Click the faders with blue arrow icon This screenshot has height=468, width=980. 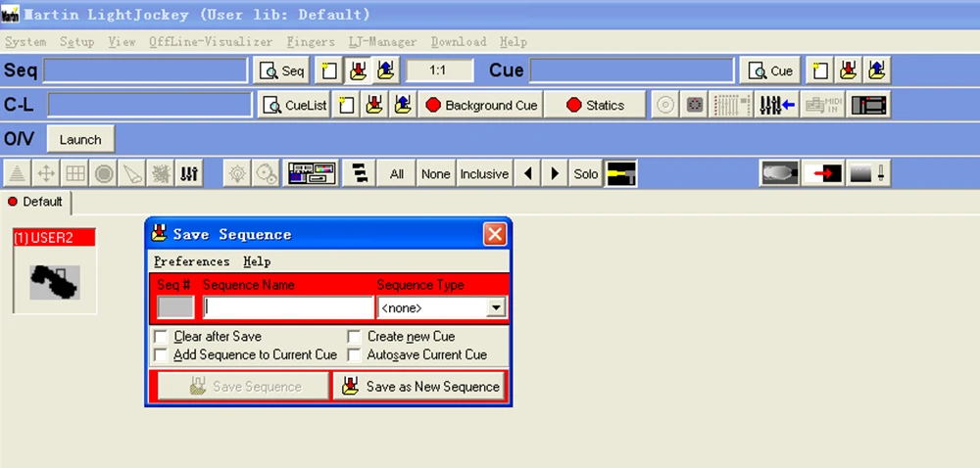click(777, 105)
